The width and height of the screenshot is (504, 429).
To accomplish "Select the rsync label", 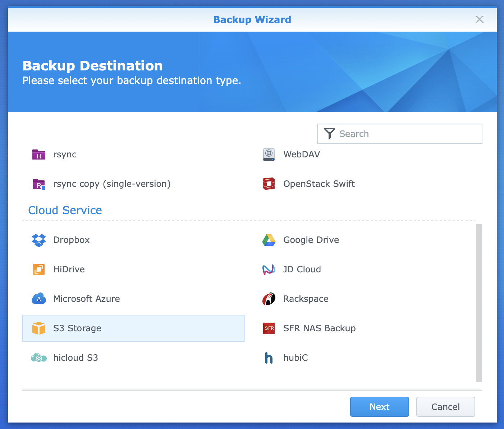I will pyautogui.click(x=65, y=154).
